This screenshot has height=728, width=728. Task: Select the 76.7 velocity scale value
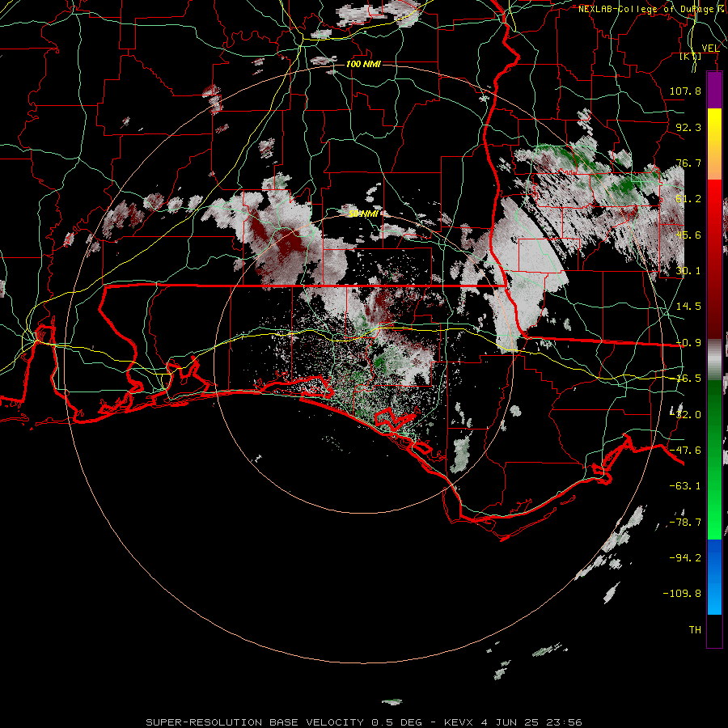click(688, 163)
